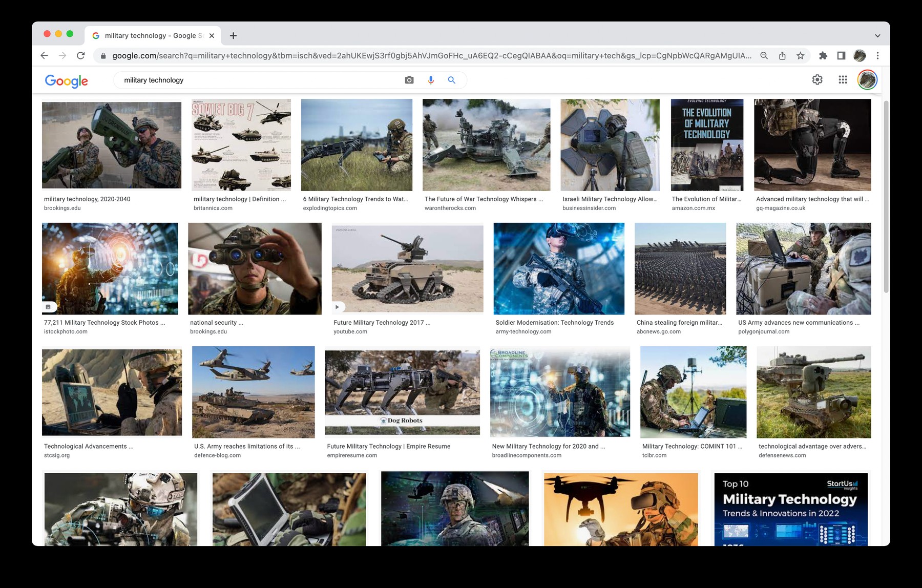Click 'Future Military Technology | Empire Resume'
This screenshot has height=588, width=922.
(389, 447)
